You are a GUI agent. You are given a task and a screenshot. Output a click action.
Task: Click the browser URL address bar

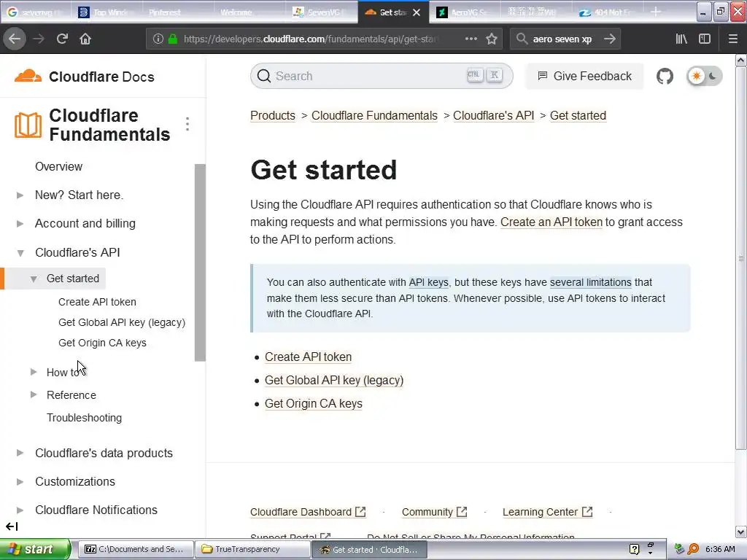coord(309,39)
